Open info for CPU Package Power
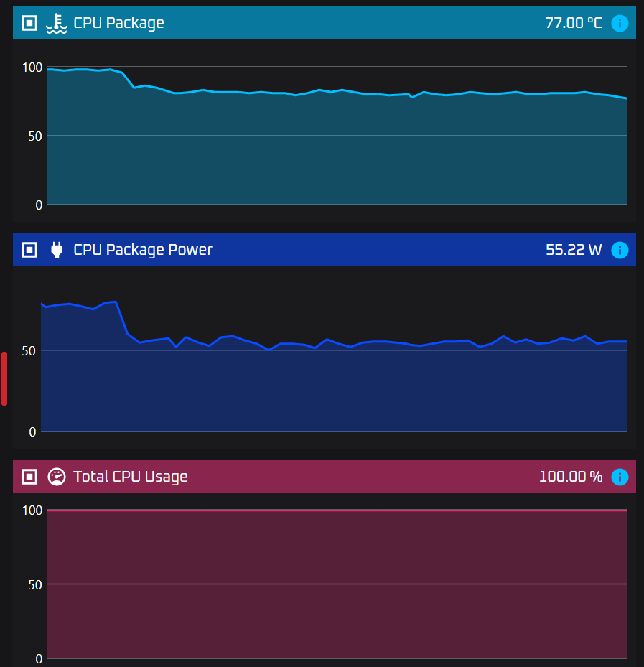This screenshot has height=667, width=644. pyautogui.click(x=620, y=250)
